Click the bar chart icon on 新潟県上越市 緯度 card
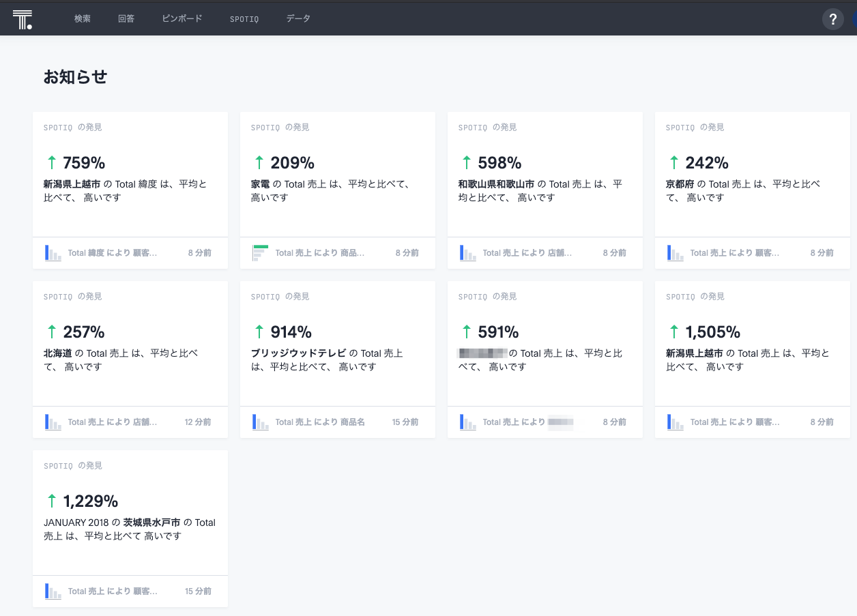 click(53, 252)
